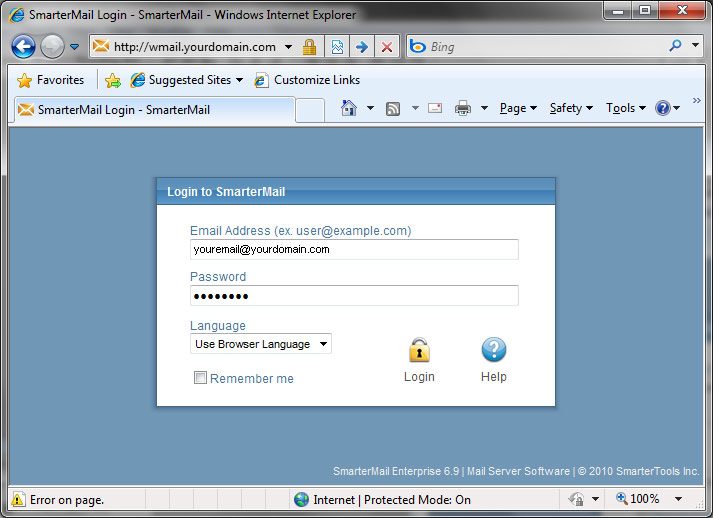713x518 pixels.
Task: Click the Home icon in the command bar
Action: click(x=348, y=108)
